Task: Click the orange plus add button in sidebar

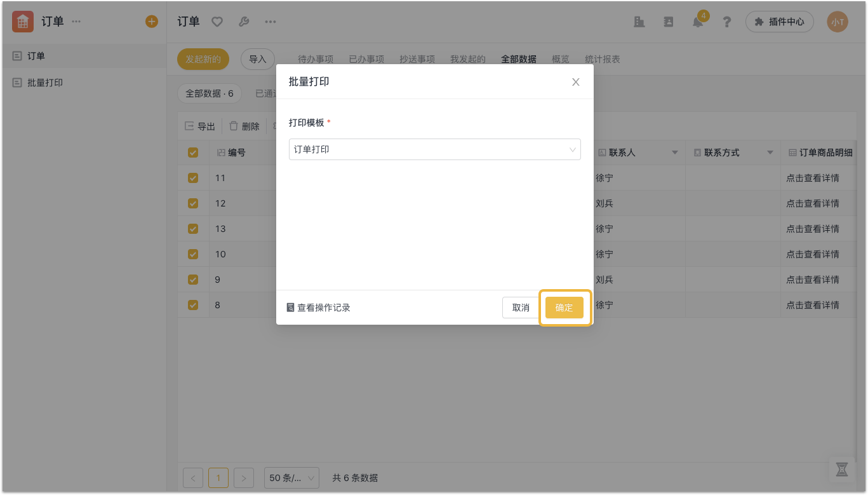Action: click(x=152, y=22)
